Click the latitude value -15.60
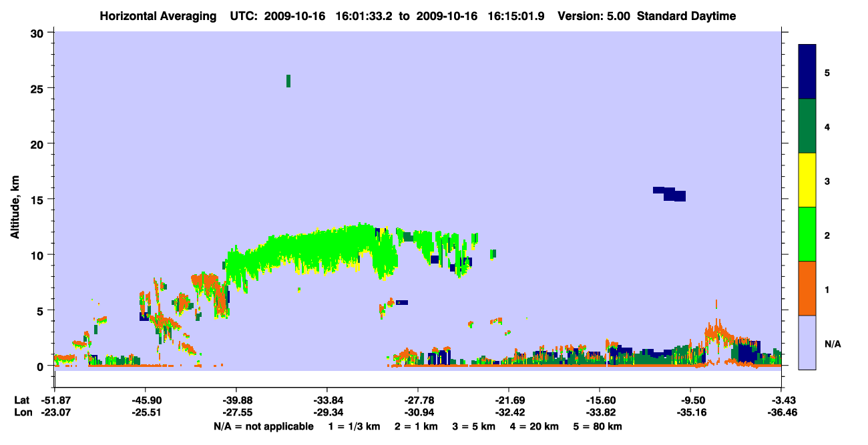 [600, 400]
